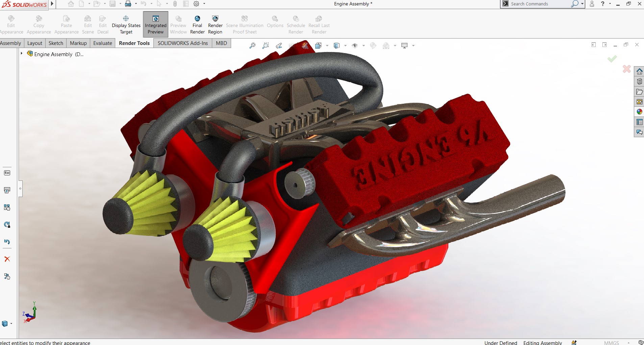644x345 pixels.
Task: Switch to the Sketch tab
Action: tap(56, 43)
